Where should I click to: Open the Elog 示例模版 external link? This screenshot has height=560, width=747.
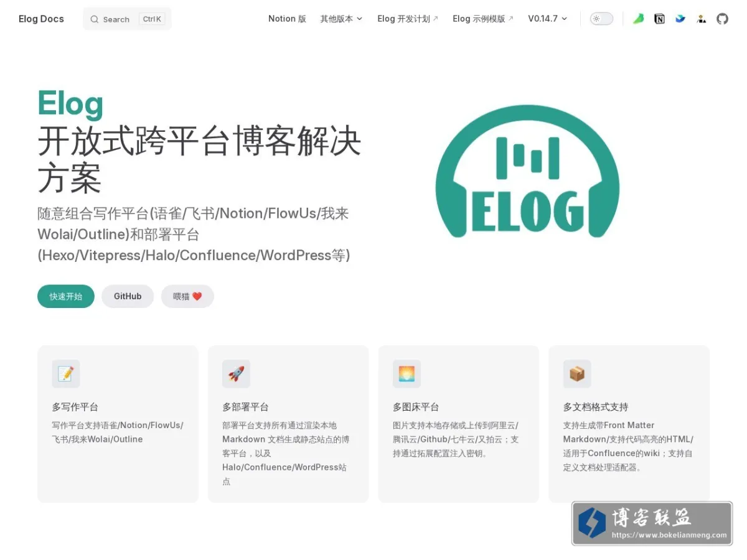[483, 19]
